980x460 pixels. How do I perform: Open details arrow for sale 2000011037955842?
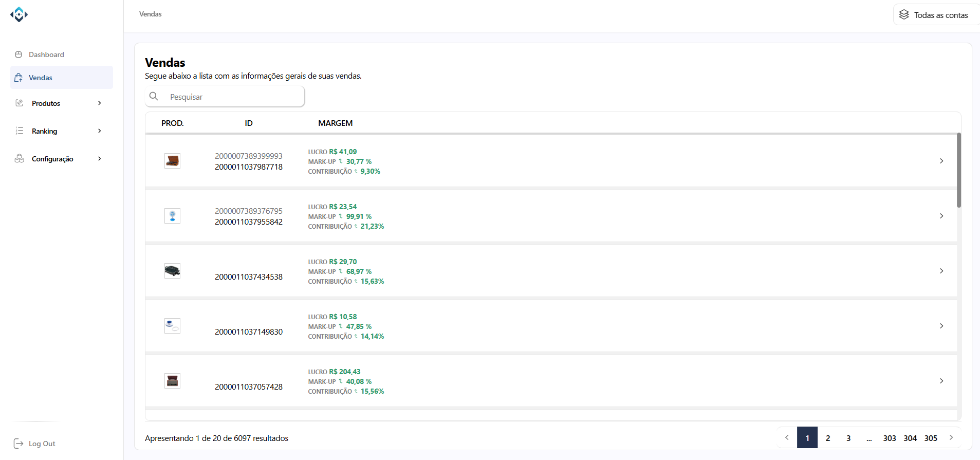pos(941,216)
